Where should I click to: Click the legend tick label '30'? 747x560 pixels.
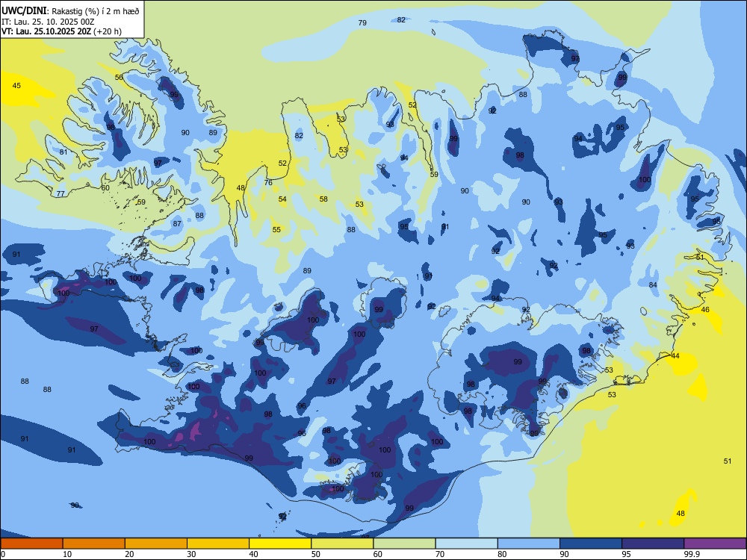(x=191, y=554)
